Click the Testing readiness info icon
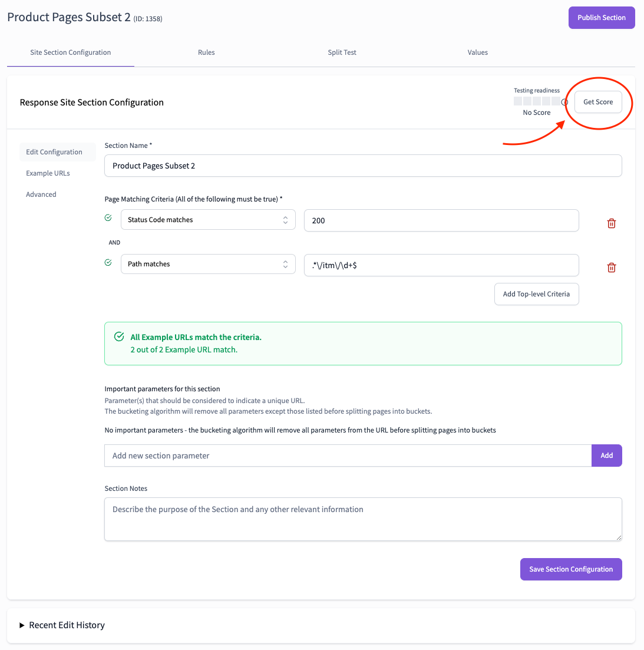 coord(564,102)
